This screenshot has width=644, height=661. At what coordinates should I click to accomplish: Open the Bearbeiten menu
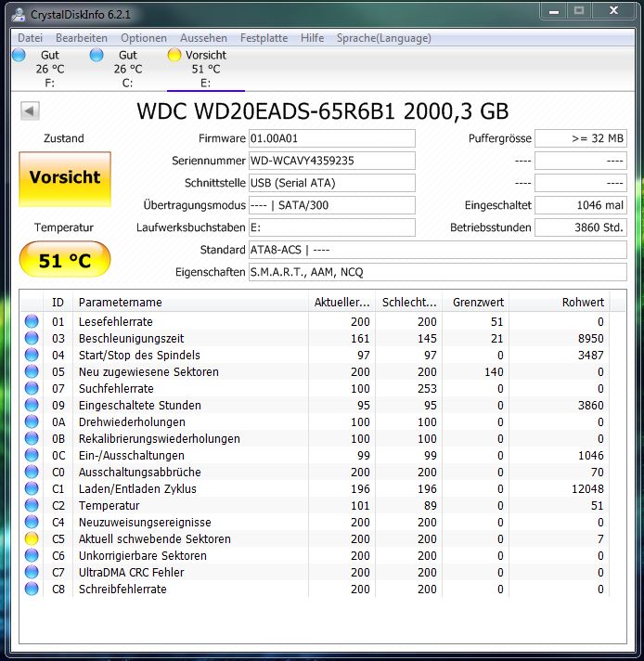pos(82,38)
